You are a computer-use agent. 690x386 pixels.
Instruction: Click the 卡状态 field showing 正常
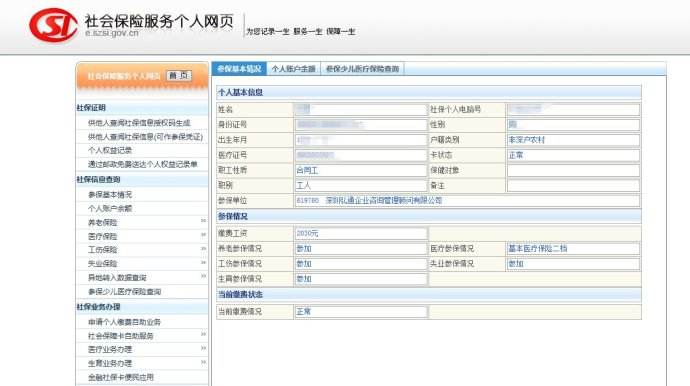[x=573, y=155]
